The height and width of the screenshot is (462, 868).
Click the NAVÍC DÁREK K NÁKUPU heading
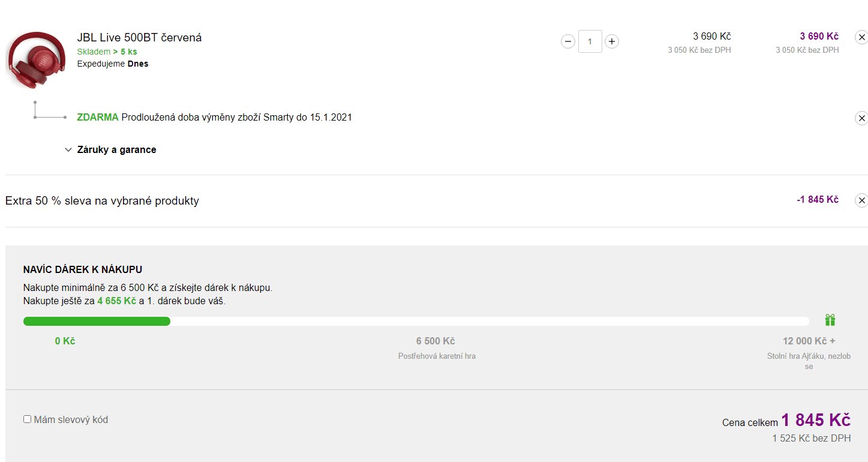pyautogui.click(x=83, y=270)
